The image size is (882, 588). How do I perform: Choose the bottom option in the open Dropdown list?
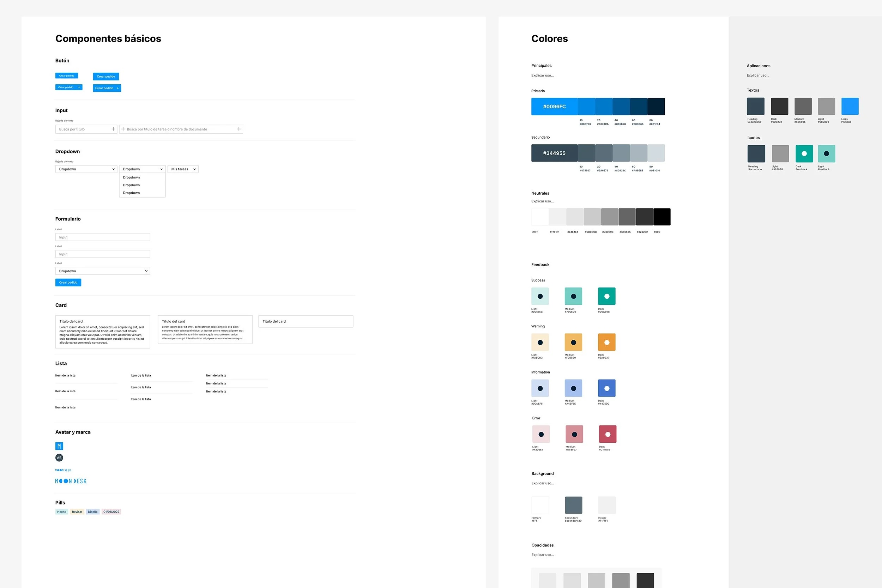tap(142, 193)
